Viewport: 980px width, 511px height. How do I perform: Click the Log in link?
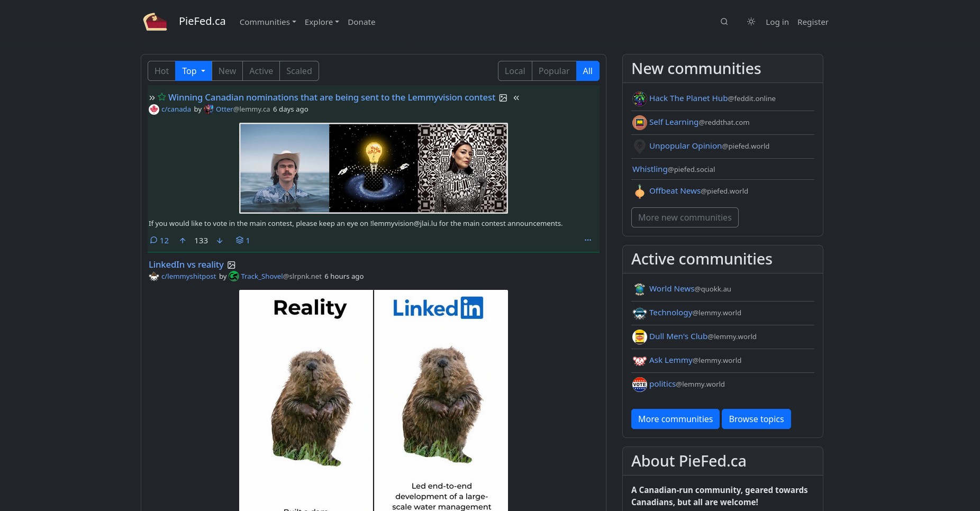[x=777, y=22]
